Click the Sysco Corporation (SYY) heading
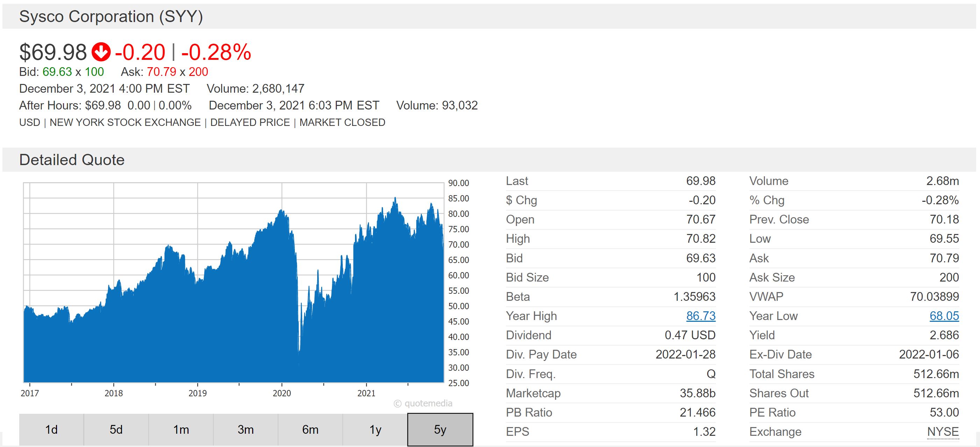980x447 pixels. [111, 17]
